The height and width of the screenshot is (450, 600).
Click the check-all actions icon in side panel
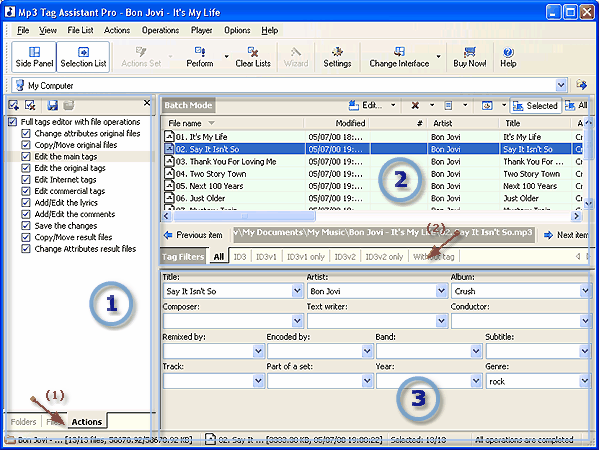click(x=14, y=105)
